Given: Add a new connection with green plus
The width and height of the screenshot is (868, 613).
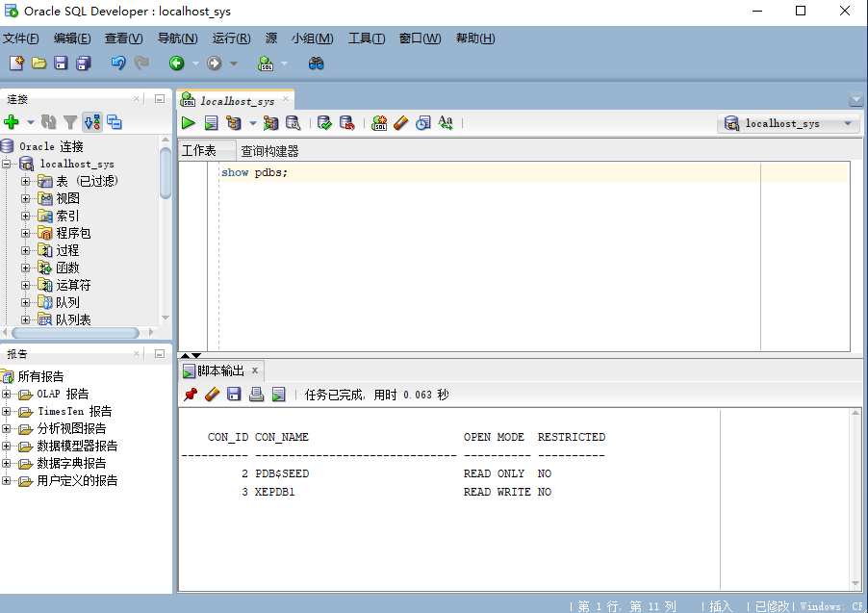Looking at the screenshot, I should 12,122.
